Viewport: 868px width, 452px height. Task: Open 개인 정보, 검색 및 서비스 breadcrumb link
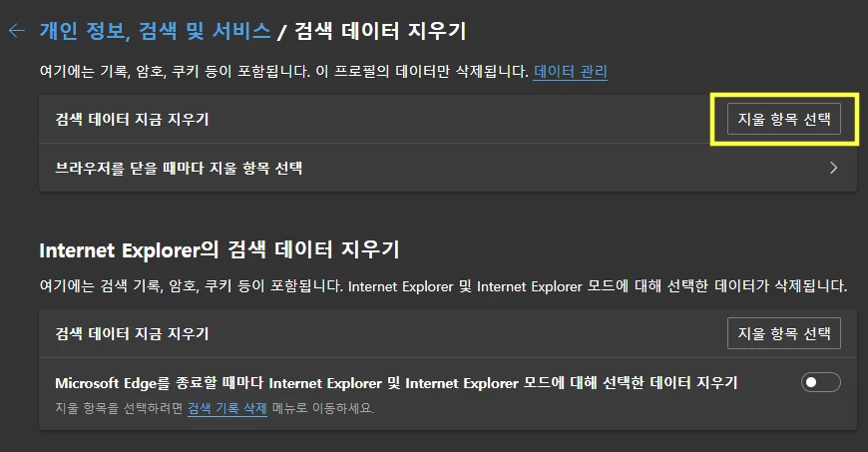click(x=155, y=31)
